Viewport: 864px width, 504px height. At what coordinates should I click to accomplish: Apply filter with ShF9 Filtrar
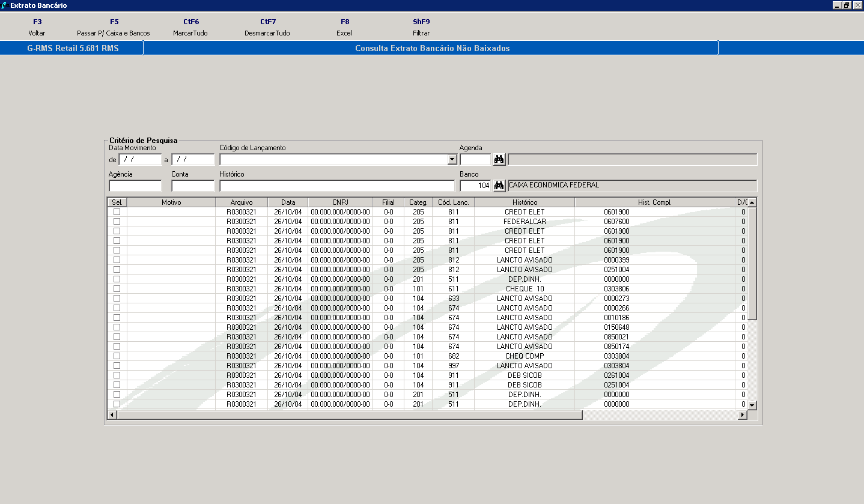(421, 28)
